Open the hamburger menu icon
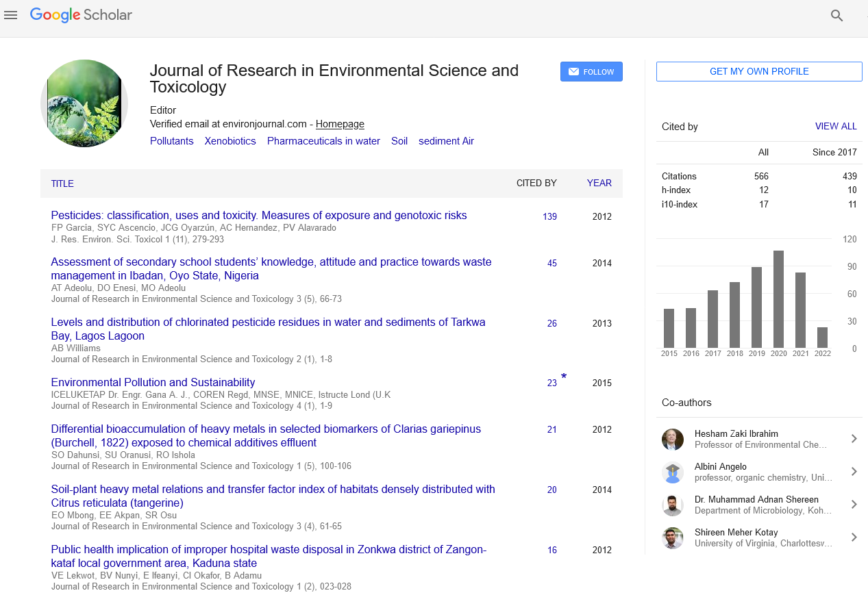The image size is (868, 595). (x=10, y=15)
